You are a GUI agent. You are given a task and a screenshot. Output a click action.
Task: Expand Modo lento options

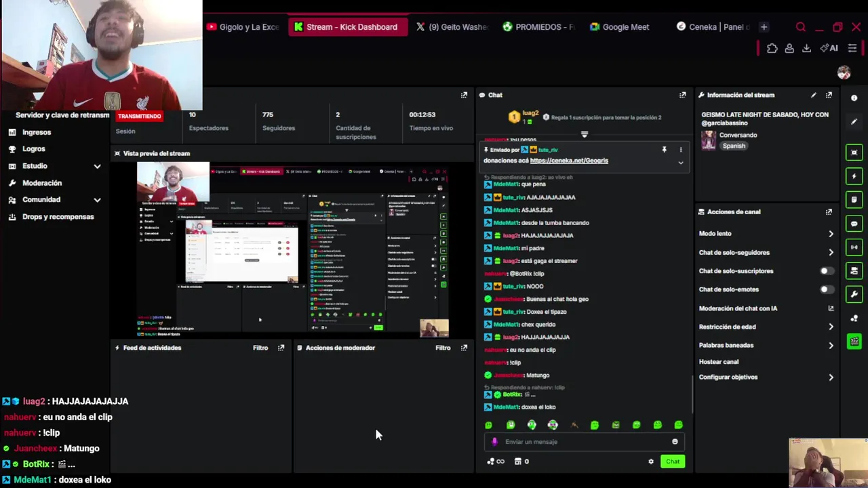(x=831, y=234)
